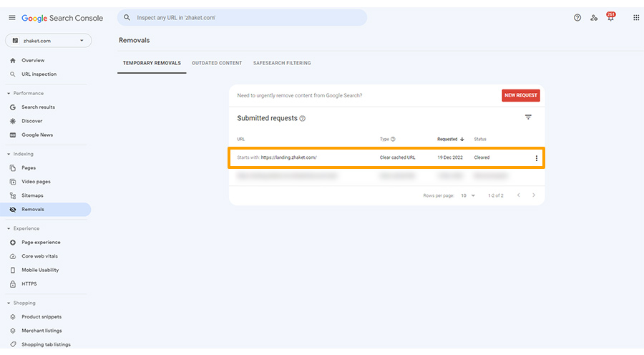Open the Help question mark icon

click(577, 18)
